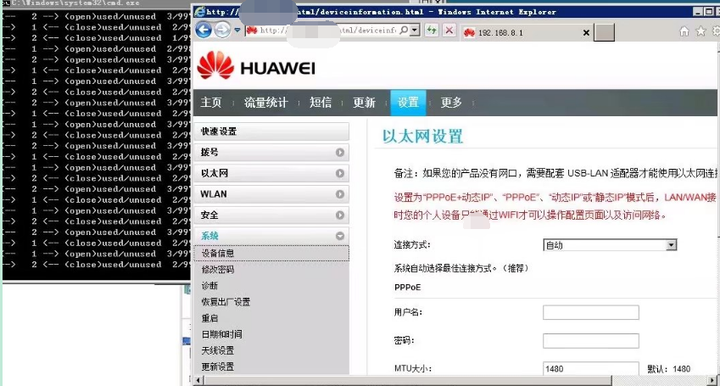Click the WLAN sidebar menu label
The image size is (720, 386).
[x=214, y=194]
